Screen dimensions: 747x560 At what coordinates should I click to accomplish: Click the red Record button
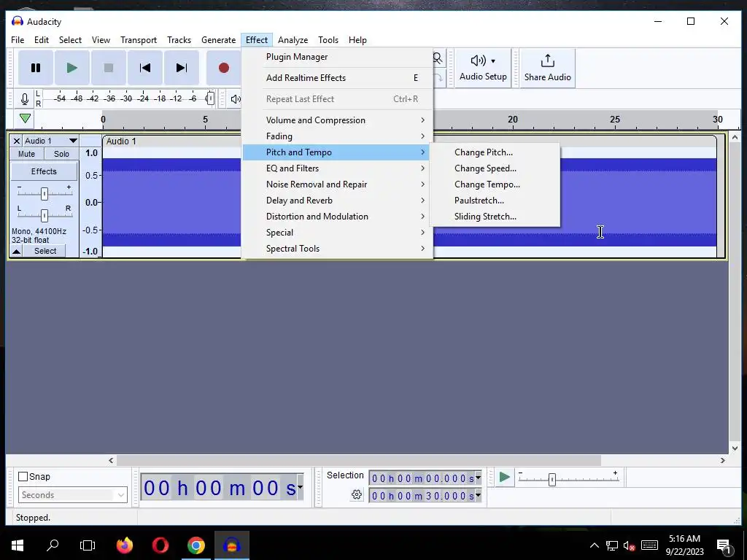click(x=223, y=68)
